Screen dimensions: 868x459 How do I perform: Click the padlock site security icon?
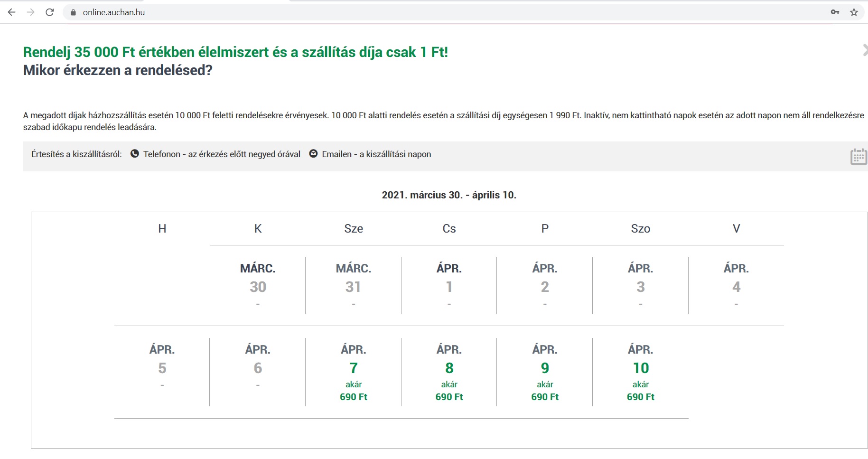point(73,12)
